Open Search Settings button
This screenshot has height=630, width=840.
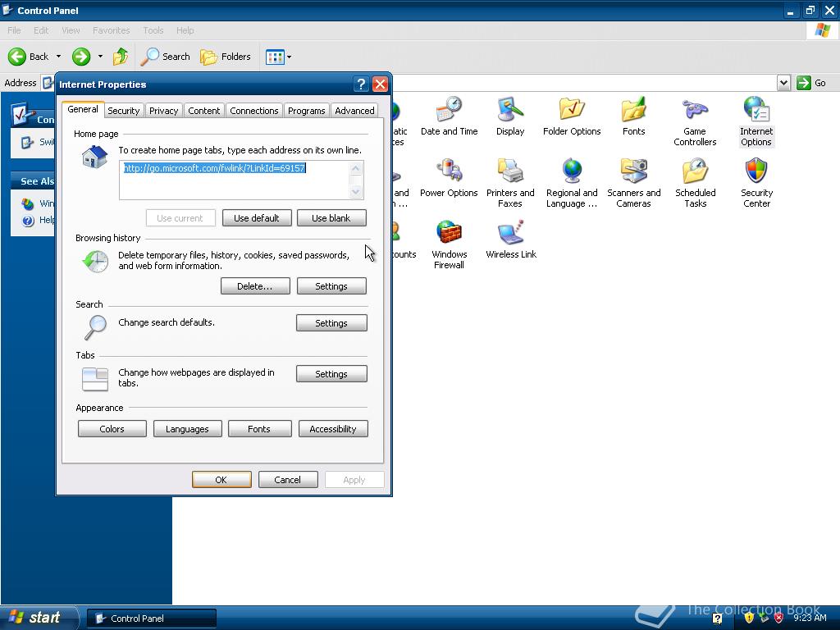pos(331,323)
